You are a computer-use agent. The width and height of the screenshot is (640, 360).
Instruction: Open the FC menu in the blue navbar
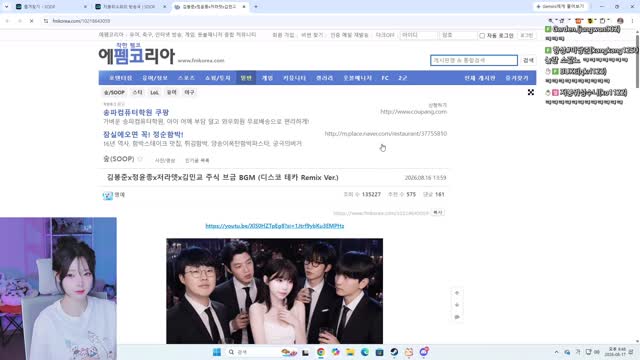385,78
